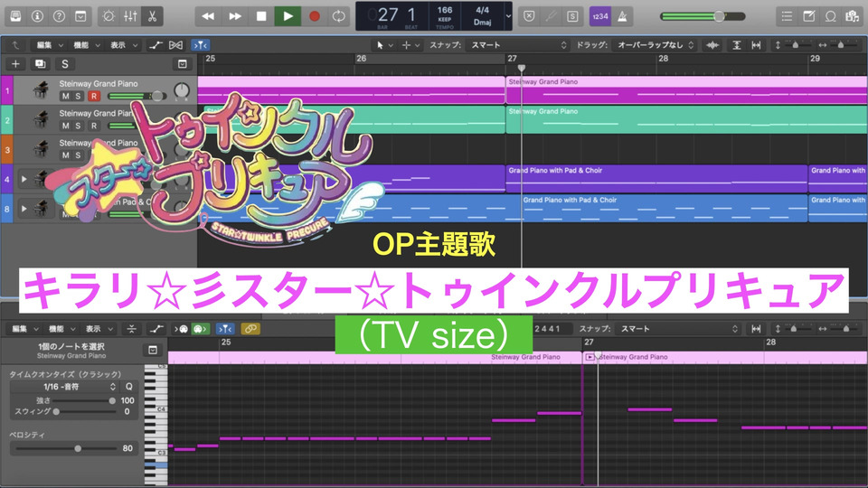The height and width of the screenshot is (488, 868).
Task: Click the piano roll collapse mode icon
Action: pyautogui.click(x=131, y=329)
